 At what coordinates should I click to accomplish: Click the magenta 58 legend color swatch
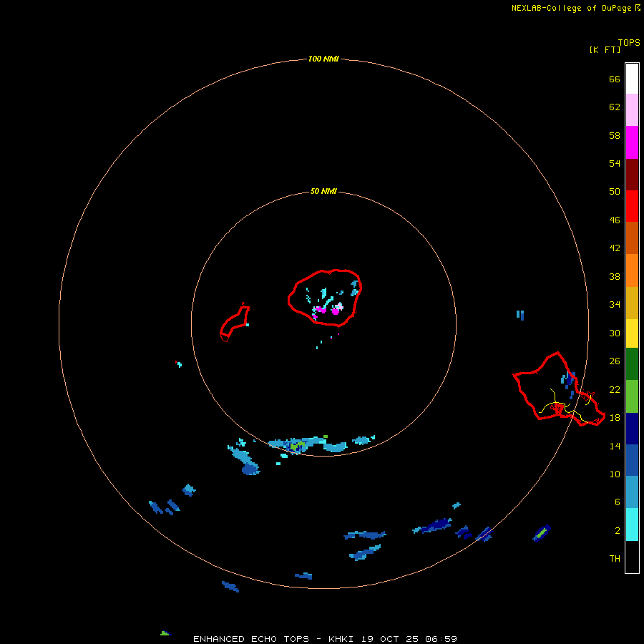point(632,142)
